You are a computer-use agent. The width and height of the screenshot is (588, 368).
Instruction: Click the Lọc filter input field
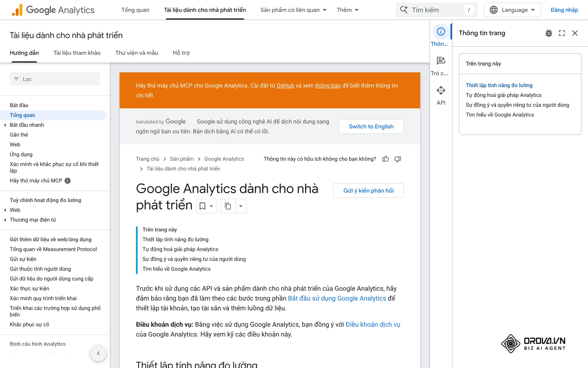click(x=55, y=79)
